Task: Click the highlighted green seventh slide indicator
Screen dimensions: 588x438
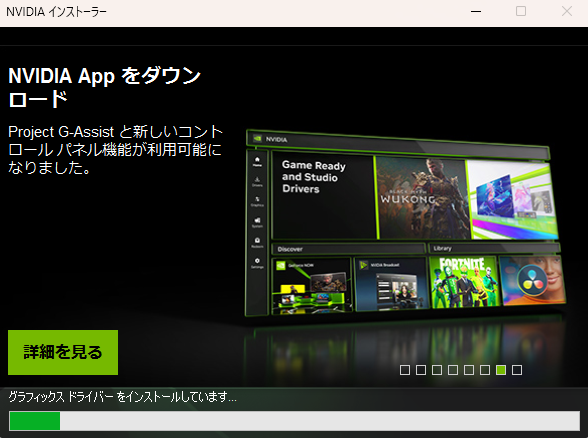Action: 501,370
